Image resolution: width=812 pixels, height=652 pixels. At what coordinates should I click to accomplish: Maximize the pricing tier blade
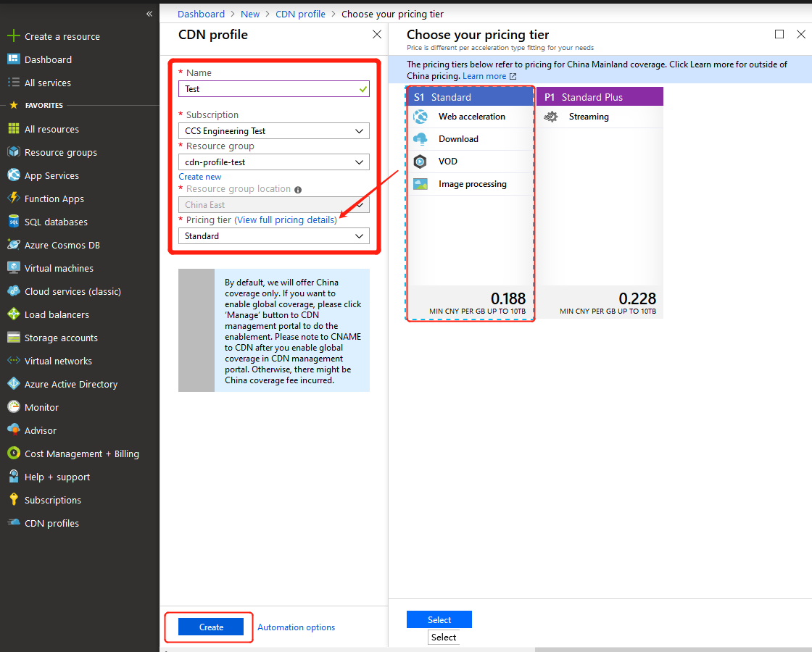(779, 34)
